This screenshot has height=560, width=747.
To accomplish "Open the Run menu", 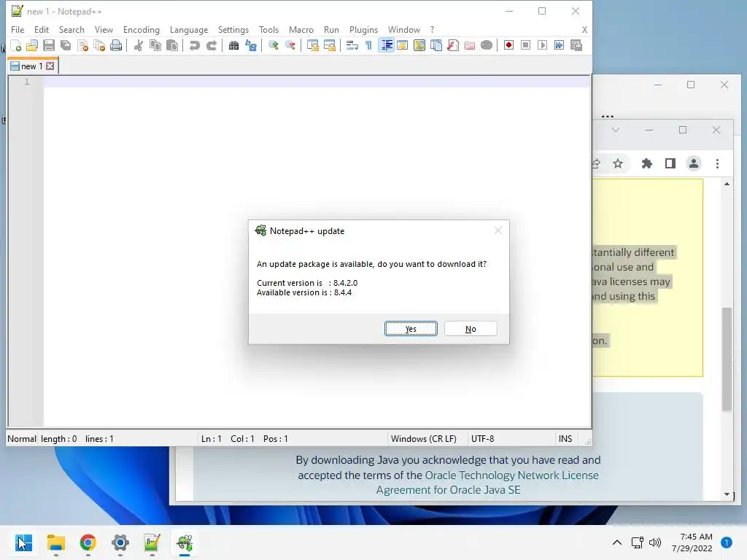I will pos(331,29).
